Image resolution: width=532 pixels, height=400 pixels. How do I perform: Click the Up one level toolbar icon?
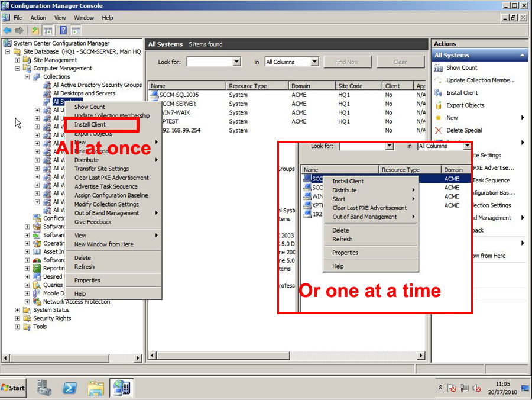point(35,31)
